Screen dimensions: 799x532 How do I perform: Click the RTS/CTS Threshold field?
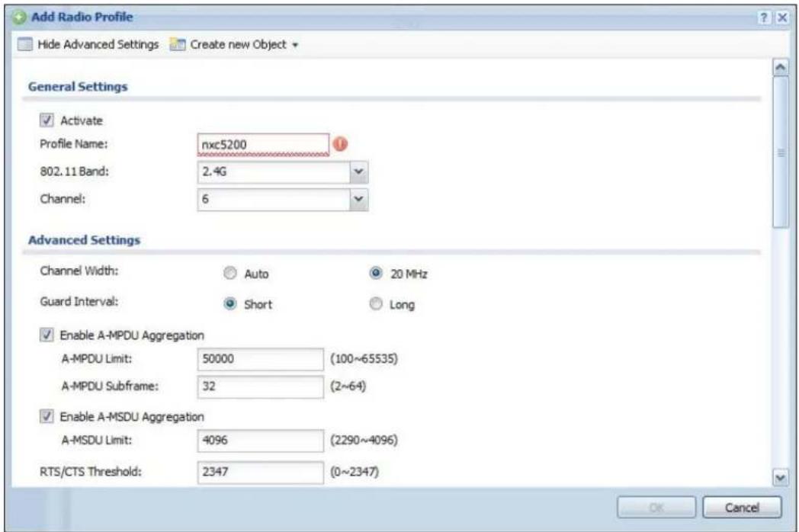coord(261,472)
